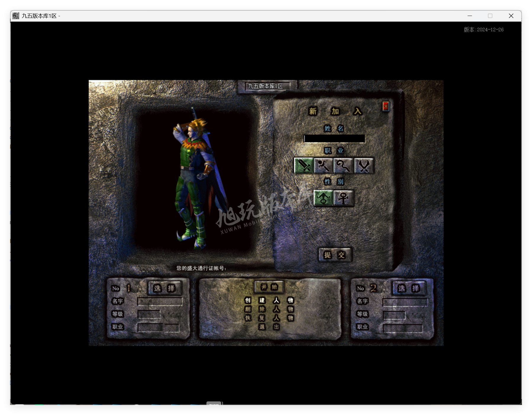Click 选择 for character slot No 1

164,288
